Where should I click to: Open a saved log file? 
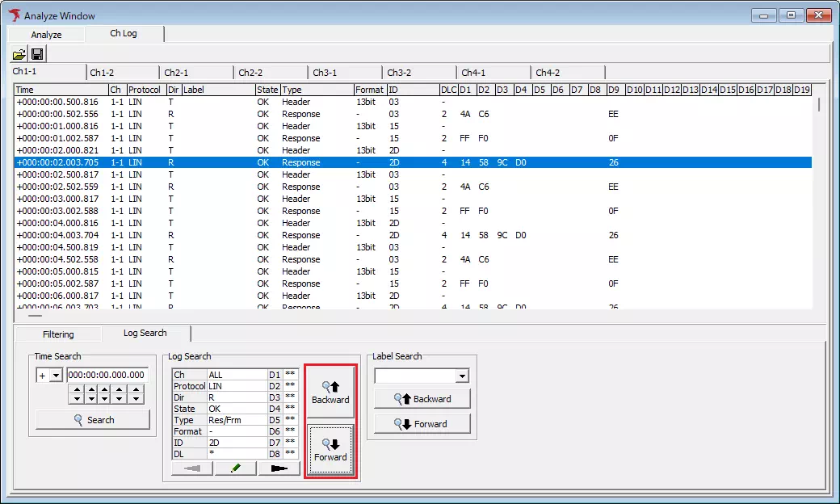pyautogui.click(x=19, y=53)
